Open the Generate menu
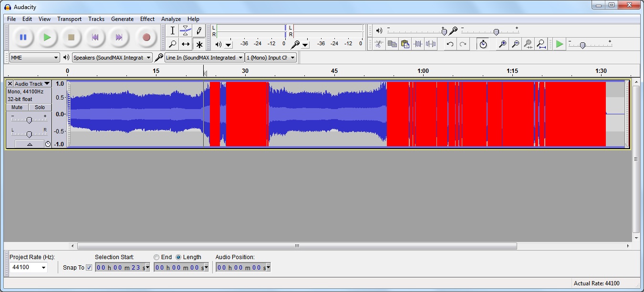 pos(122,19)
